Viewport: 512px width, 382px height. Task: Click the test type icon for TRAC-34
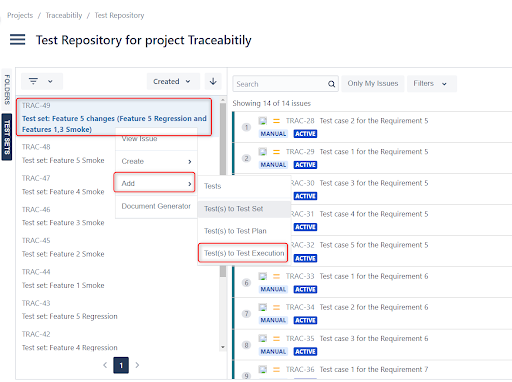(263, 307)
